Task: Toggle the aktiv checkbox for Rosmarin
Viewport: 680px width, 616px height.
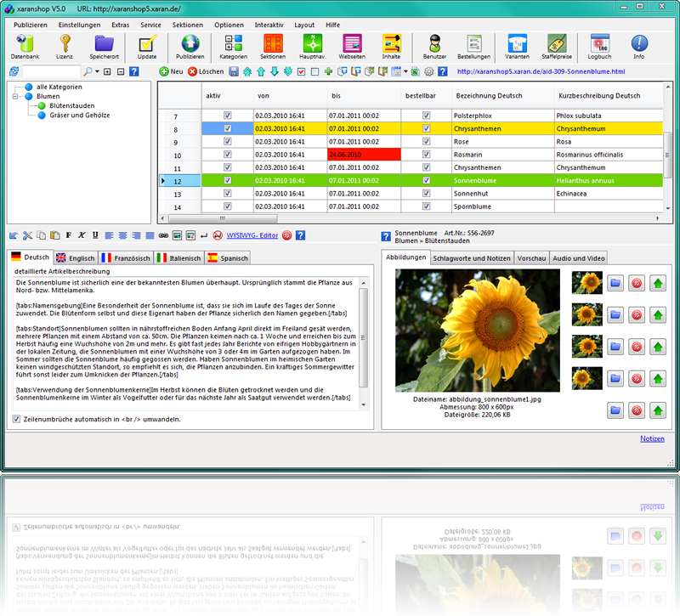Action: point(227,155)
